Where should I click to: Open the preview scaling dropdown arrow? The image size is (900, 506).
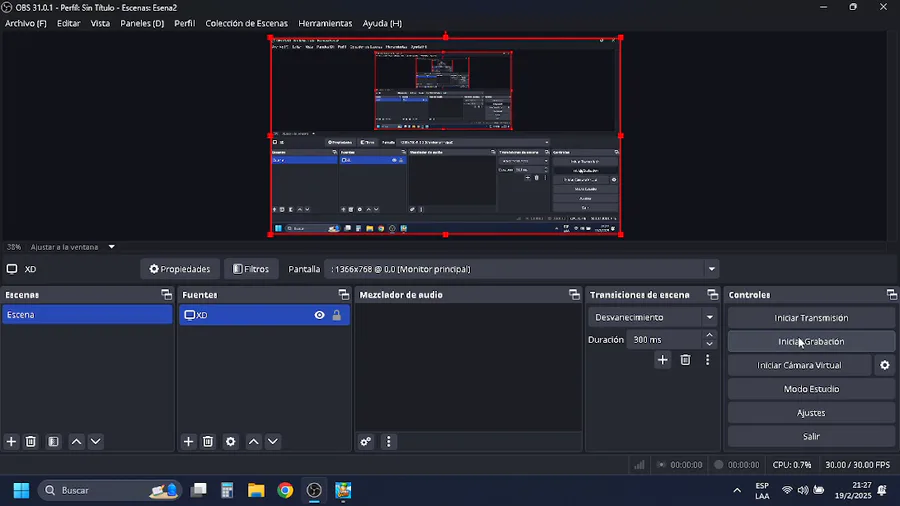(x=112, y=247)
